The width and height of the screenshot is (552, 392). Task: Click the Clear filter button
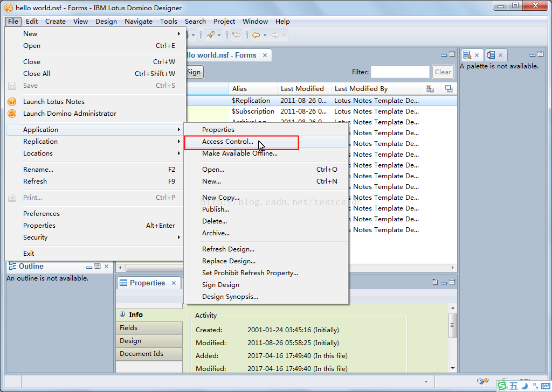pos(443,72)
